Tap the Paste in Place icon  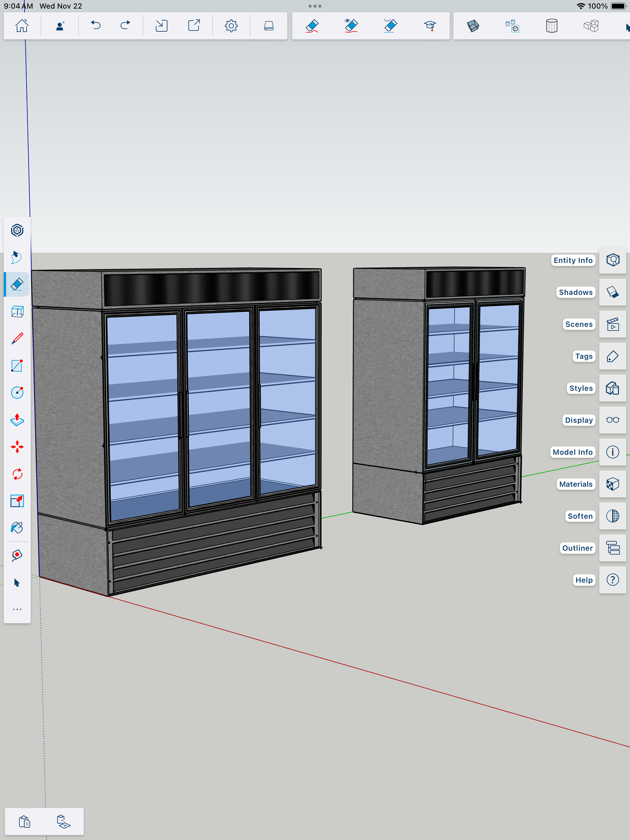(x=63, y=822)
